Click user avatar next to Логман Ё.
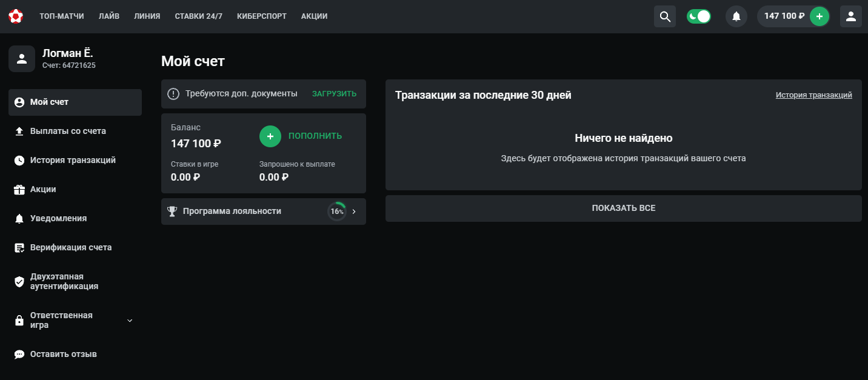868x380 pixels. tap(22, 59)
